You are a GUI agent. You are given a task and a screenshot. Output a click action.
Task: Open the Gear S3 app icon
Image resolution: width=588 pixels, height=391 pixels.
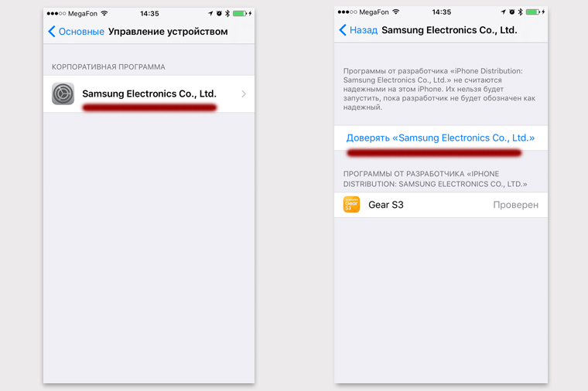pos(351,205)
